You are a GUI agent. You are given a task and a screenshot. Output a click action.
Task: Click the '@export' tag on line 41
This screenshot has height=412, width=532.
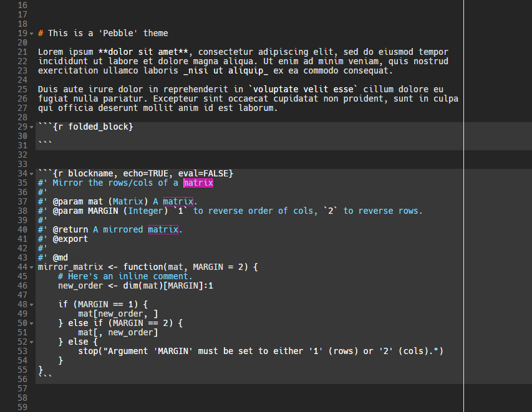point(70,239)
